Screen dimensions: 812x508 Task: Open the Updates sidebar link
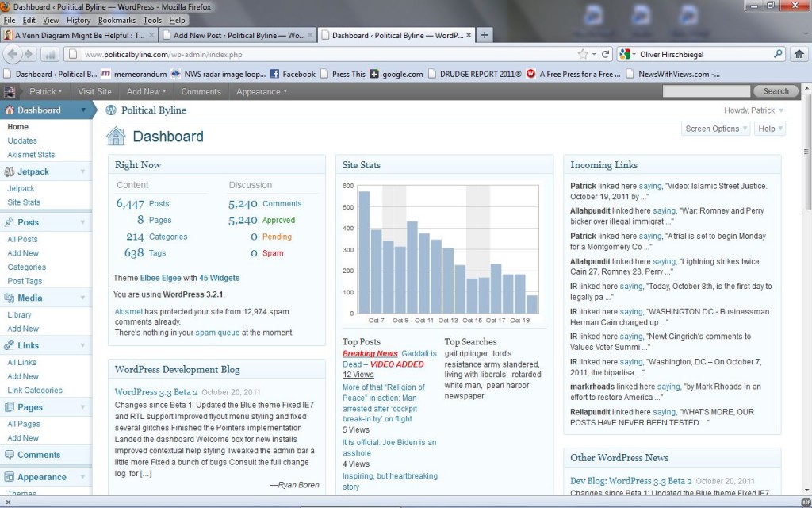tap(22, 140)
